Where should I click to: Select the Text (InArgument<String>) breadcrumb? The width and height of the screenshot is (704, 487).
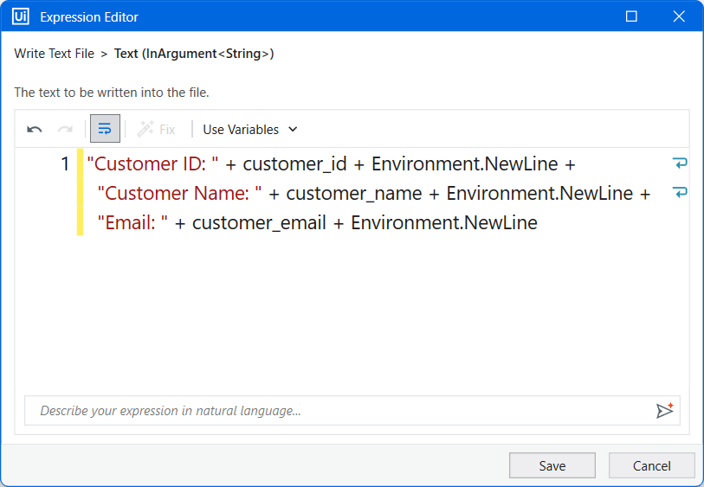194,53
